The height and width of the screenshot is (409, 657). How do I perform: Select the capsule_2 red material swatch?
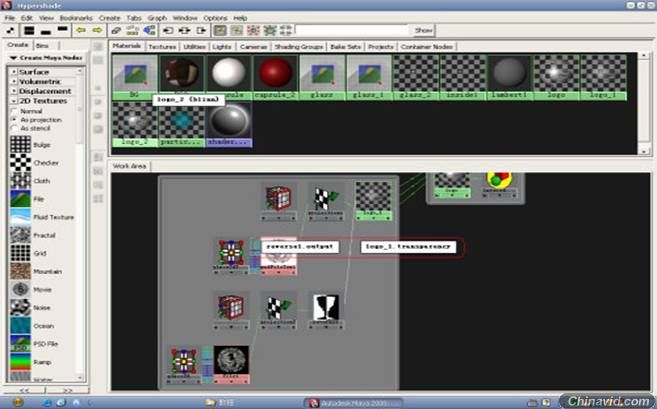[x=275, y=77]
